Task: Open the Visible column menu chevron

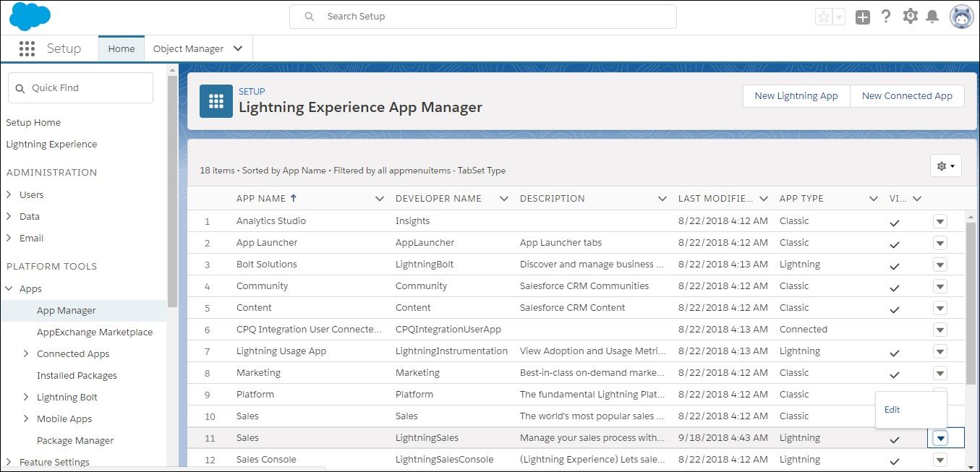Action: (917, 199)
